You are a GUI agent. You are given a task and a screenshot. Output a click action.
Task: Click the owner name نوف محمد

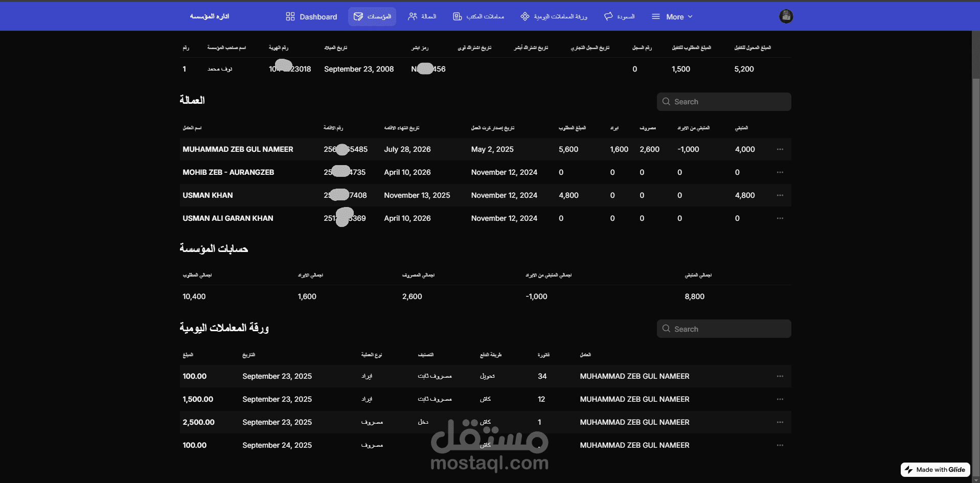click(220, 69)
